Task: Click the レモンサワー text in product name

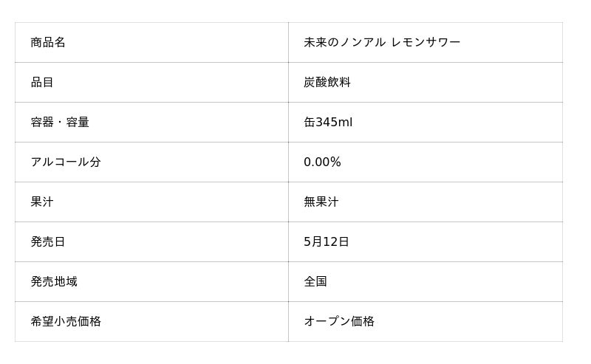Action: pos(426,43)
